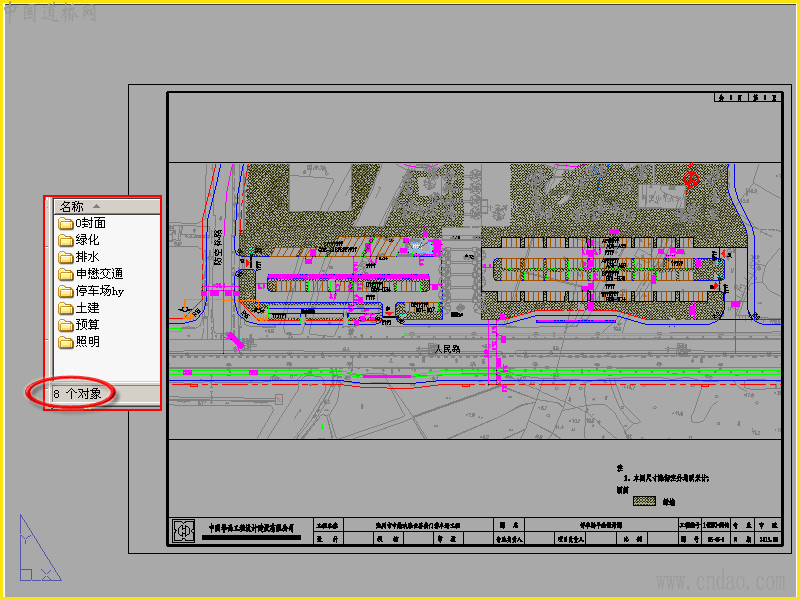Open the 0封面 folder icon

point(65,223)
